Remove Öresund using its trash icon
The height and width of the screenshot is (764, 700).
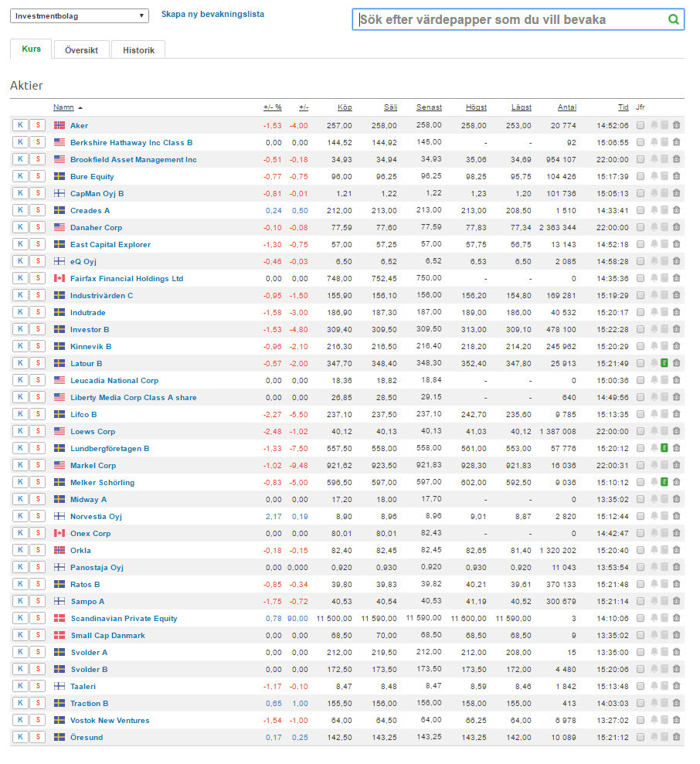[676, 737]
